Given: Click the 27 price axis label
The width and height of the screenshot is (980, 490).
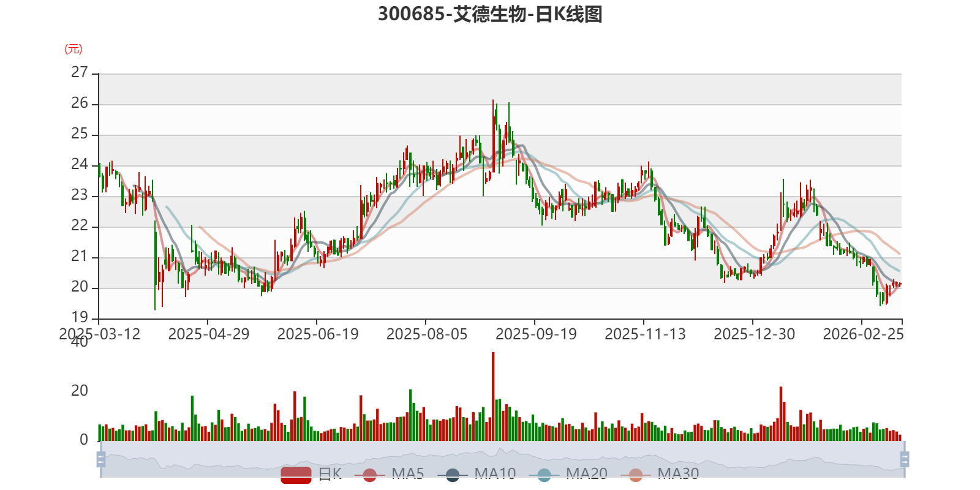Looking at the screenshot, I should 80,72.
